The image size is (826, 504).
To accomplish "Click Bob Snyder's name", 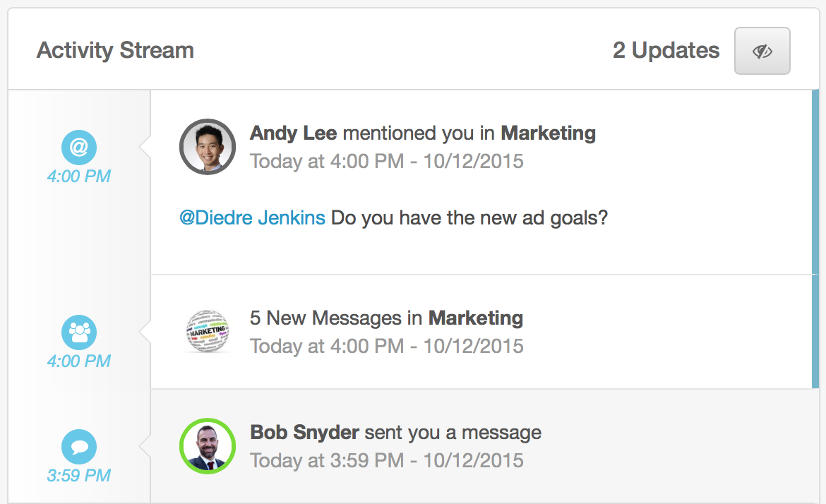I will pyautogui.click(x=304, y=432).
